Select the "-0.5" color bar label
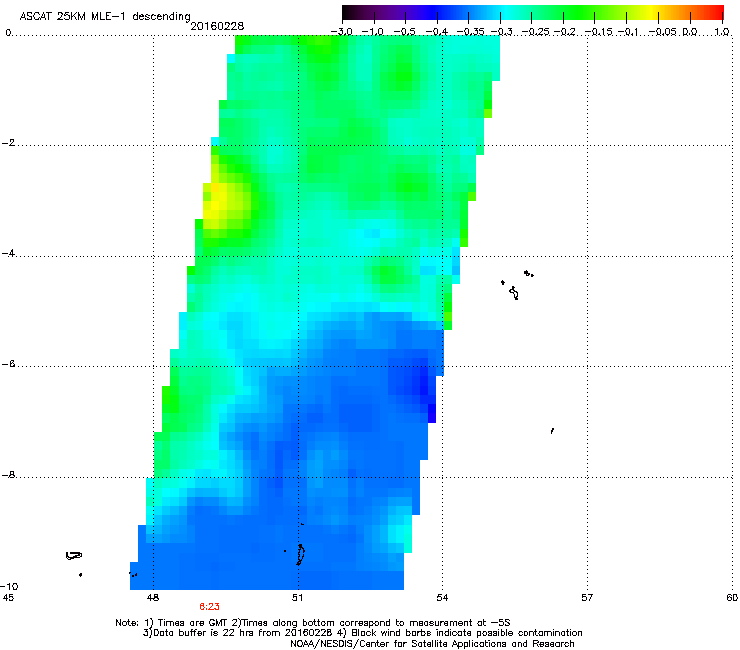This screenshot has height=650, width=740. [404, 32]
